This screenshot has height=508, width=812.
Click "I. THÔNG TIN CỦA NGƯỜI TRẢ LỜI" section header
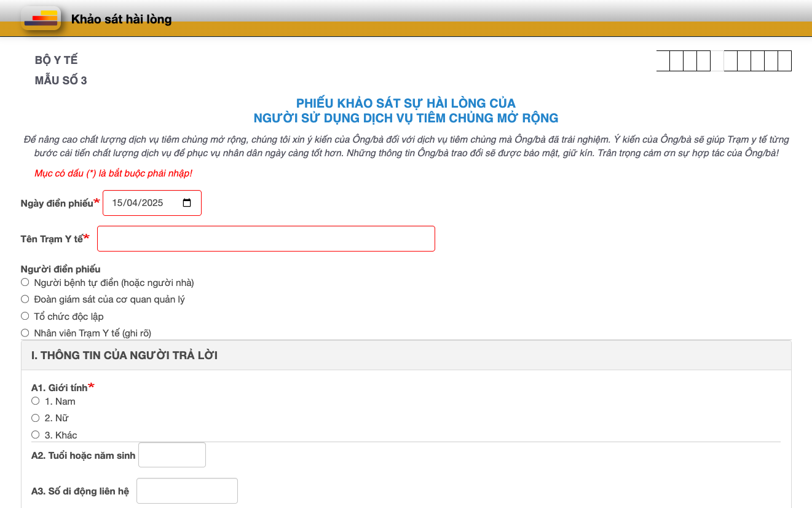[x=124, y=355]
